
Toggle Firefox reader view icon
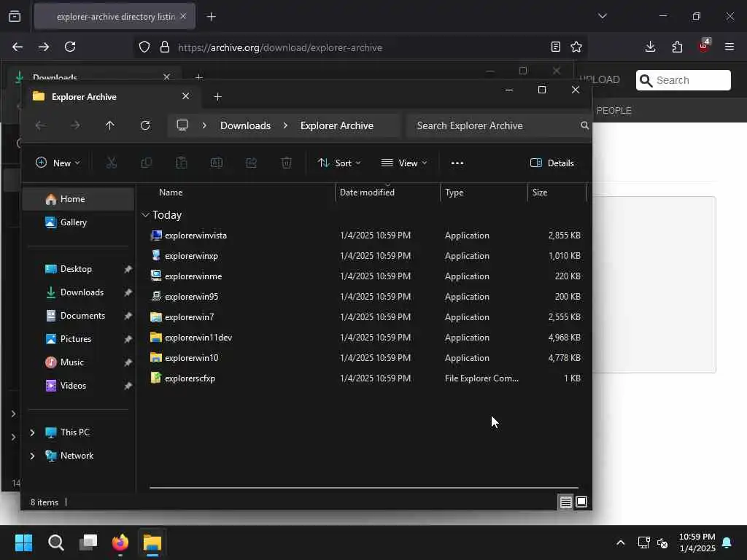coord(555,47)
